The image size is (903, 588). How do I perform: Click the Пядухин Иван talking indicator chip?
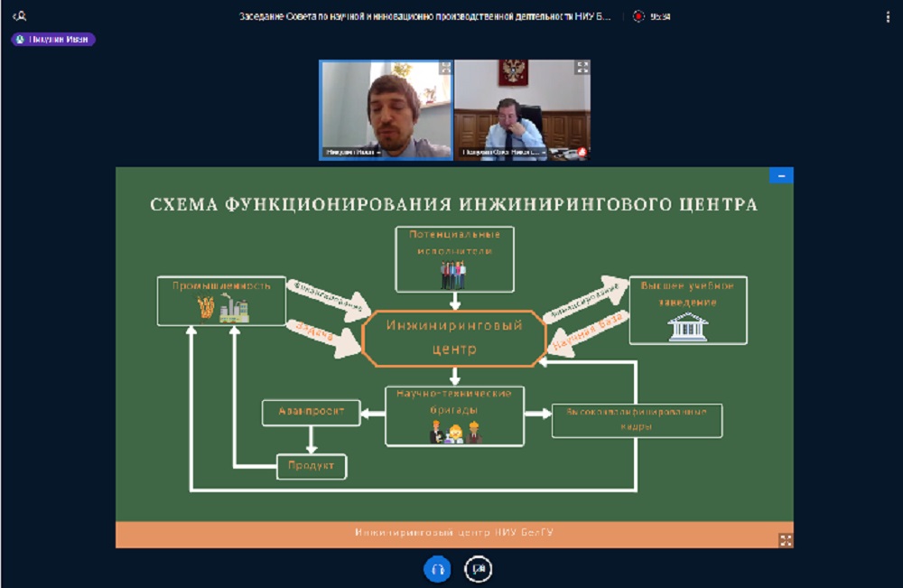click(53, 40)
